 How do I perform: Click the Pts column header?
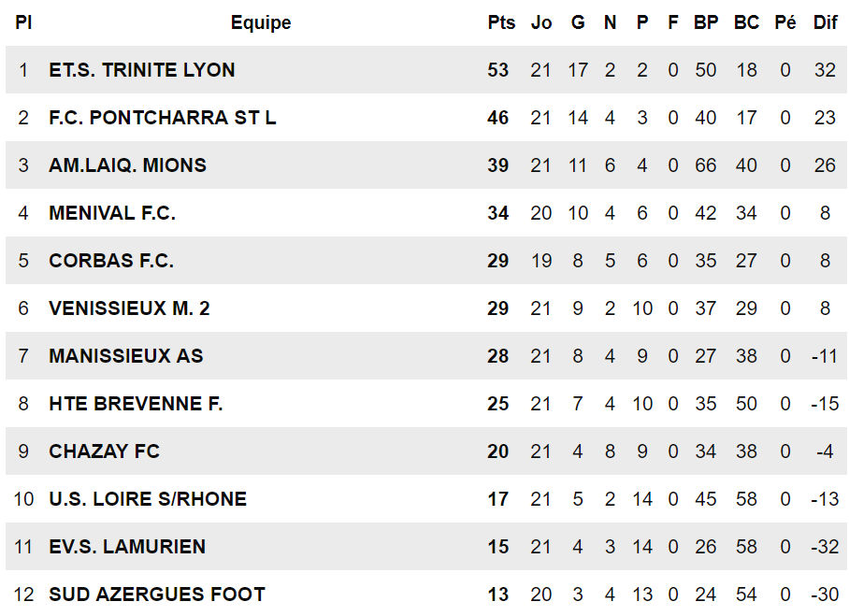[x=501, y=23]
